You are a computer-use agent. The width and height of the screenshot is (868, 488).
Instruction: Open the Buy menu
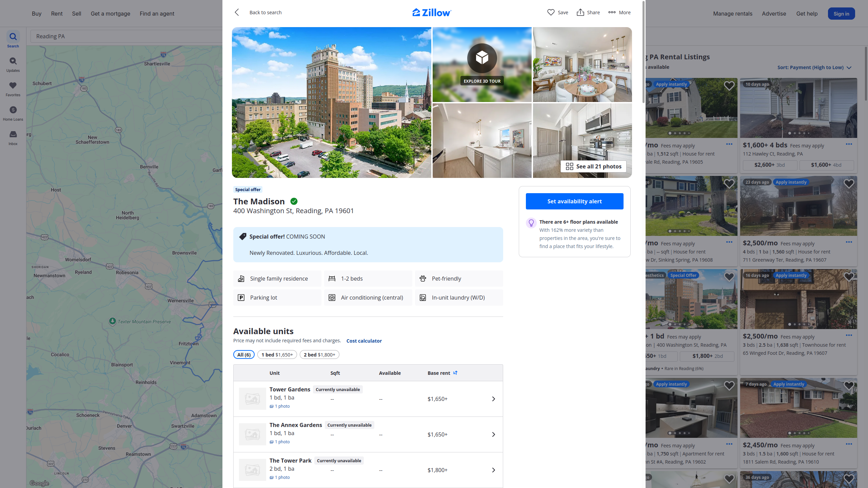pyautogui.click(x=37, y=14)
